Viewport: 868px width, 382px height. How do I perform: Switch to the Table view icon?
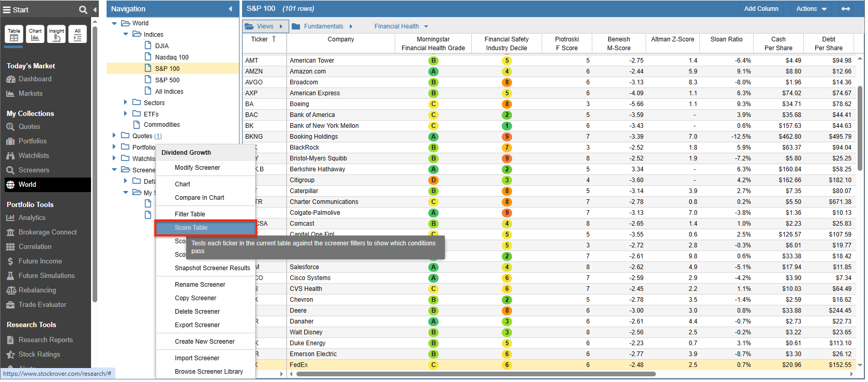click(14, 34)
